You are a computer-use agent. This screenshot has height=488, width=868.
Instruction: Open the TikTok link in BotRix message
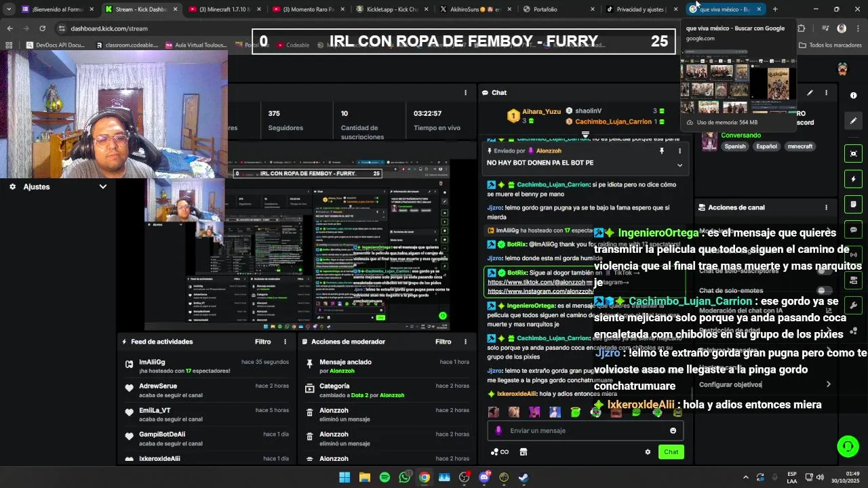[x=536, y=282]
